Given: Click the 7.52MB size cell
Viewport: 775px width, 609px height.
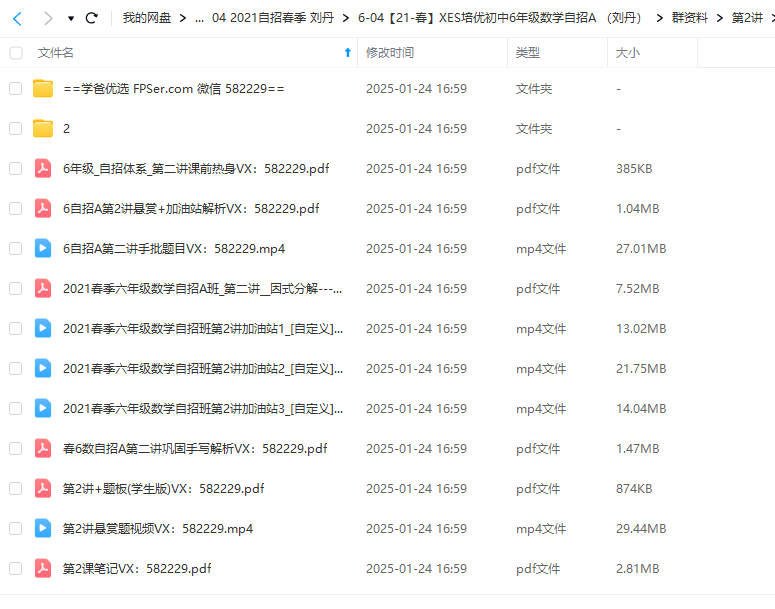Looking at the screenshot, I should pos(638,289).
